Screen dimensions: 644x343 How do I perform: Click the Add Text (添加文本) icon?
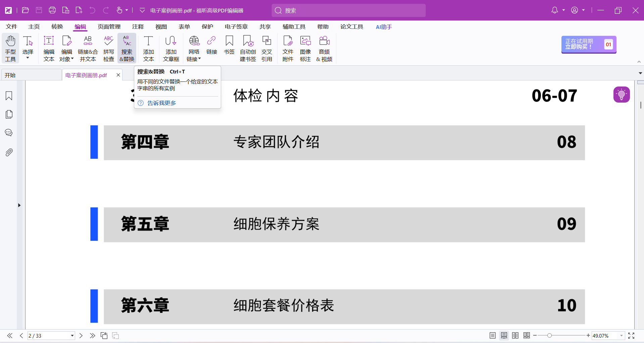tap(148, 49)
